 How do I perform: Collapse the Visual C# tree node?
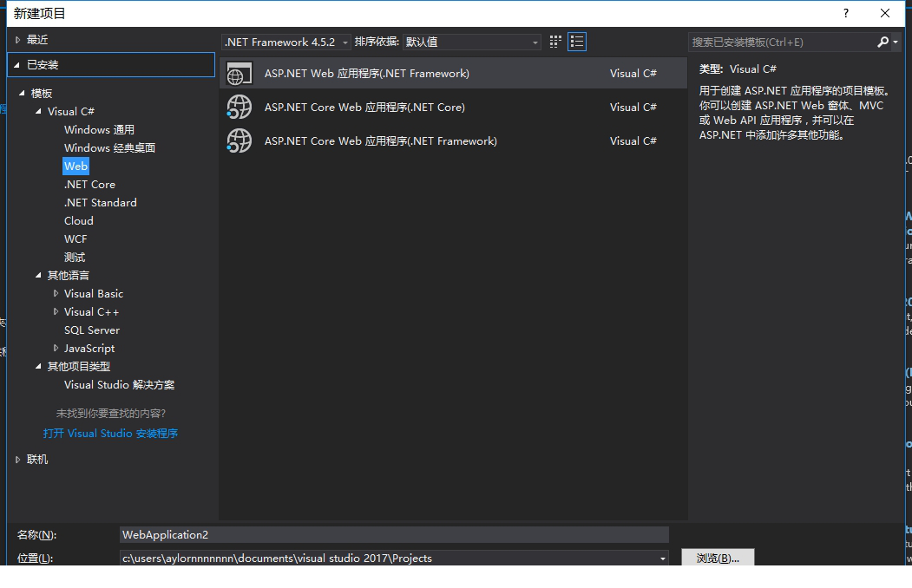click(38, 111)
